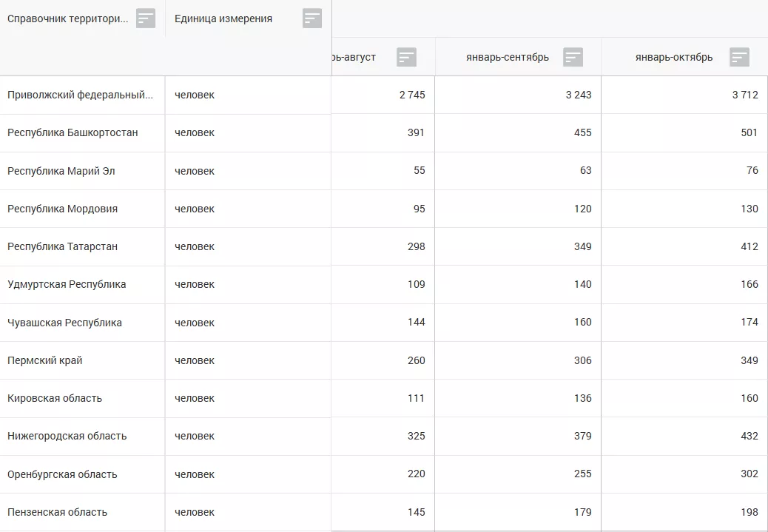
Task: Select the Пензенская область row label
Action: point(57,512)
